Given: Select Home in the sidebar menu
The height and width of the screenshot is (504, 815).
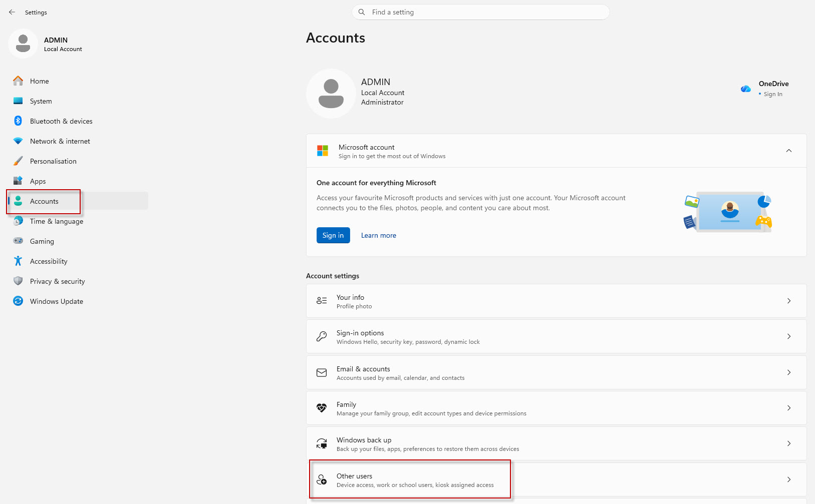Looking at the screenshot, I should (x=78, y=81).
